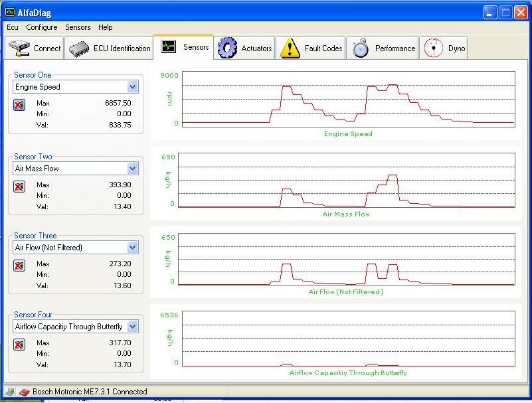The height and width of the screenshot is (403, 532).
Task: Open the Air Flow (Not Filtered) dropdown
Action: pyautogui.click(x=132, y=248)
